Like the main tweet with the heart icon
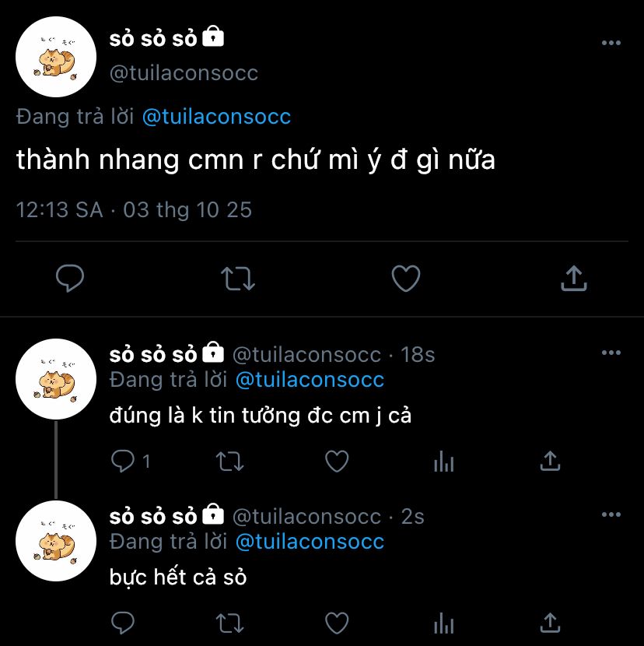 pyautogui.click(x=406, y=279)
